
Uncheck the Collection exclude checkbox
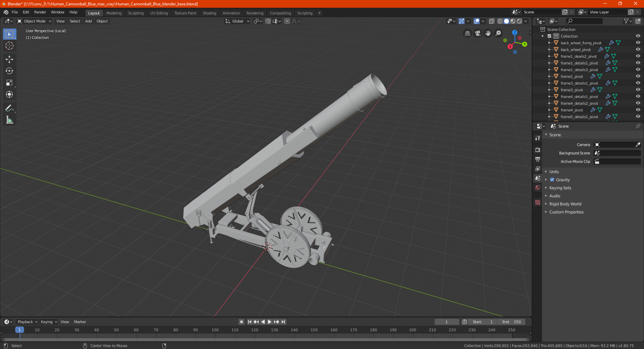(549, 36)
